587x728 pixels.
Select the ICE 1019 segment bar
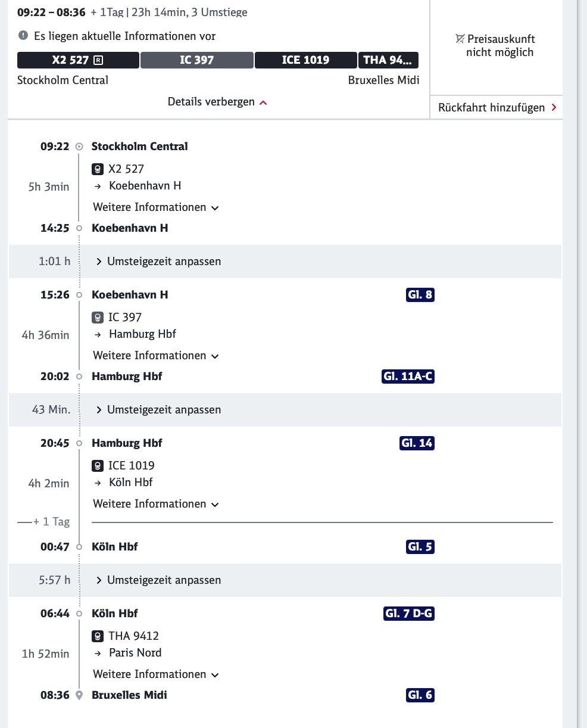point(305,60)
